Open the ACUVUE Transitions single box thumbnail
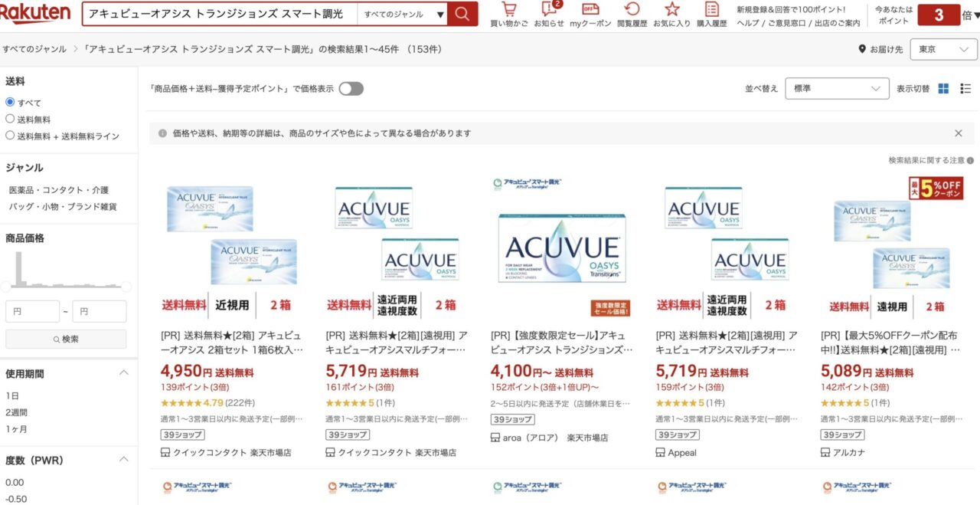The width and height of the screenshot is (980, 505). [561, 247]
